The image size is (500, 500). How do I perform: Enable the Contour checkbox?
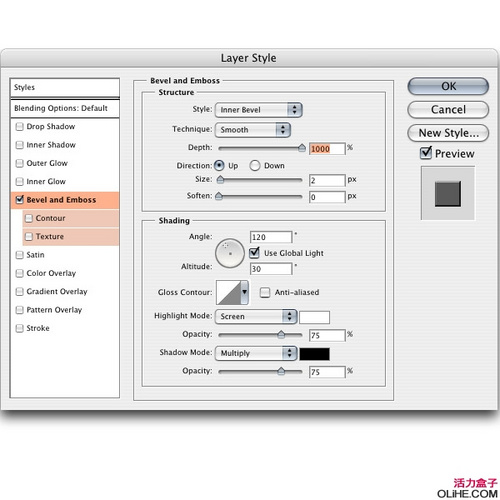[x=29, y=218]
